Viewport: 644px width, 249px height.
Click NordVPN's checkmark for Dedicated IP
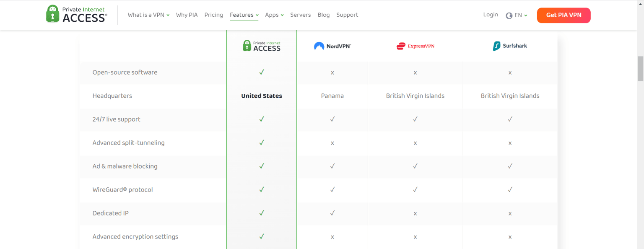pyautogui.click(x=332, y=213)
